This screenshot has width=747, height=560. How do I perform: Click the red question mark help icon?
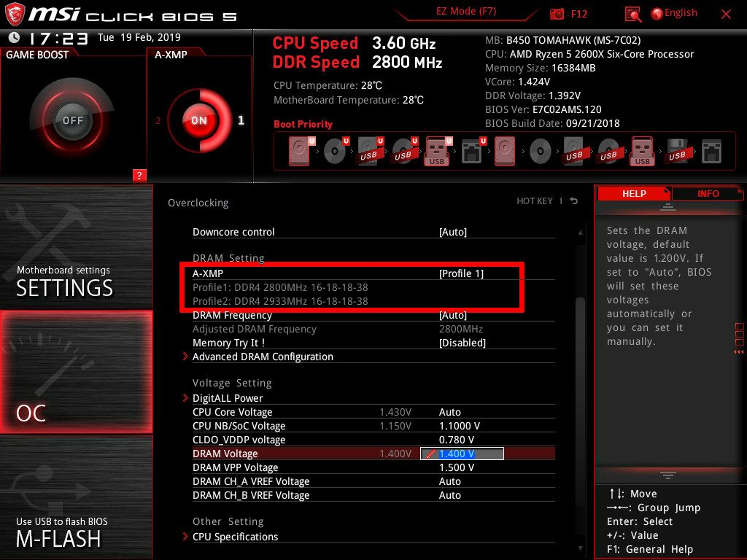[139, 175]
